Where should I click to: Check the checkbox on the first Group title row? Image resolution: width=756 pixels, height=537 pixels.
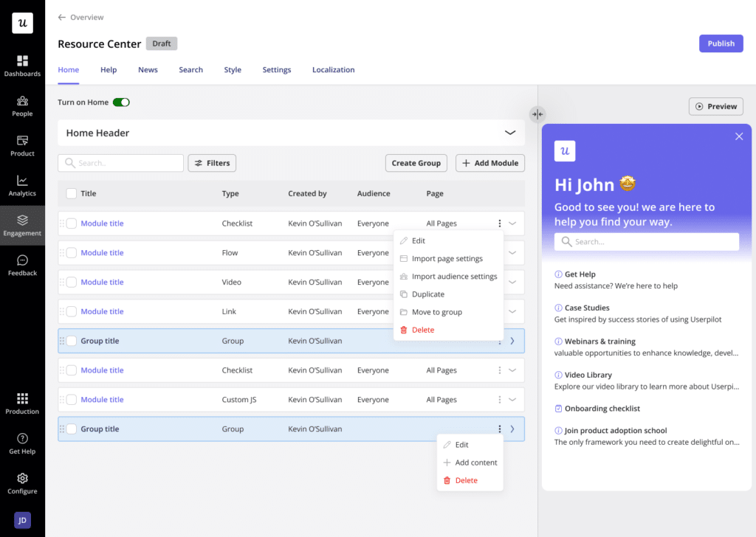(71, 340)
